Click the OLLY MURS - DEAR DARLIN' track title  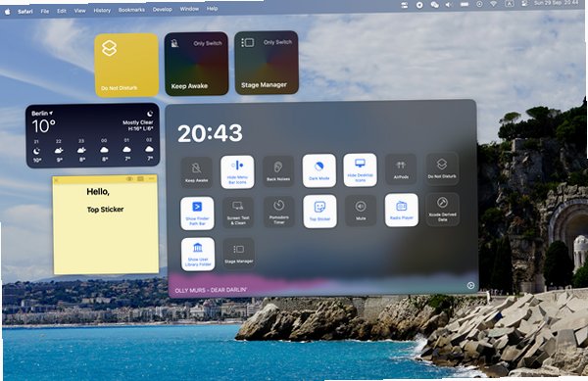tap(211, 290)
